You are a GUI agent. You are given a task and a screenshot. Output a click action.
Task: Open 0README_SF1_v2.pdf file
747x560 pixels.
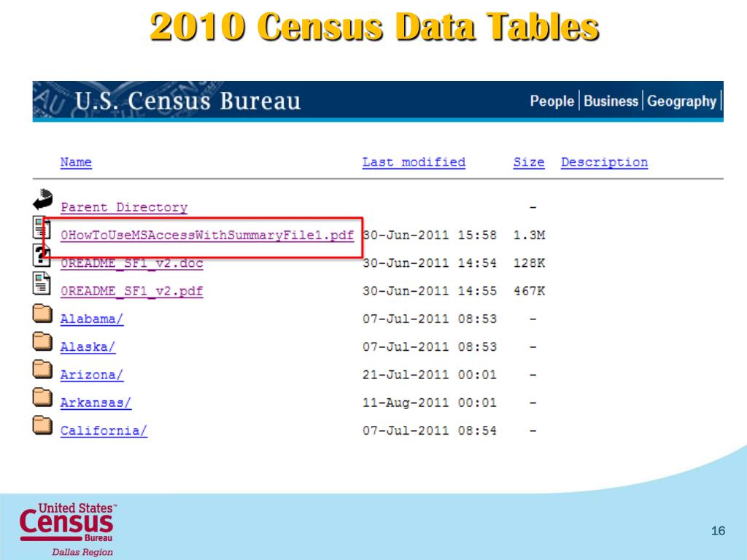click(131, 291)
